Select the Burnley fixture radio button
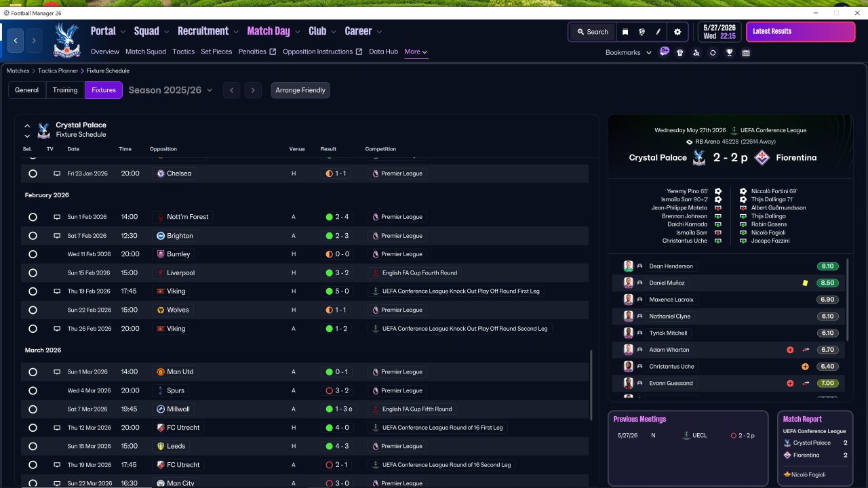The image size is (868, 488). tap(33, 254)
